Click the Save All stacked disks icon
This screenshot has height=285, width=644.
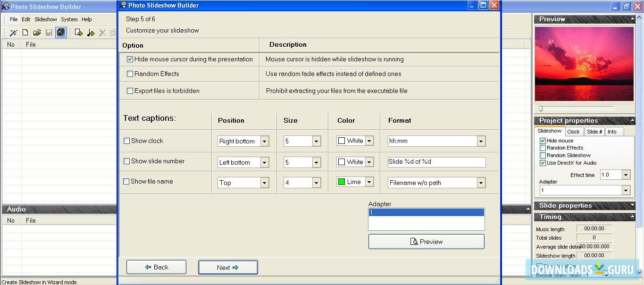[x=60, y=33]
